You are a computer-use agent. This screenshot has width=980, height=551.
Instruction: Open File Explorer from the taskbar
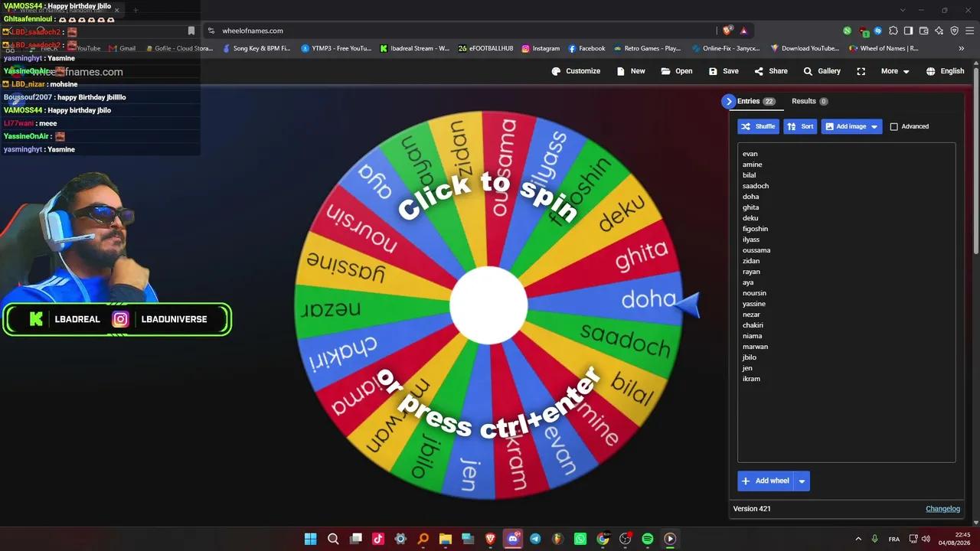[446, 539]
